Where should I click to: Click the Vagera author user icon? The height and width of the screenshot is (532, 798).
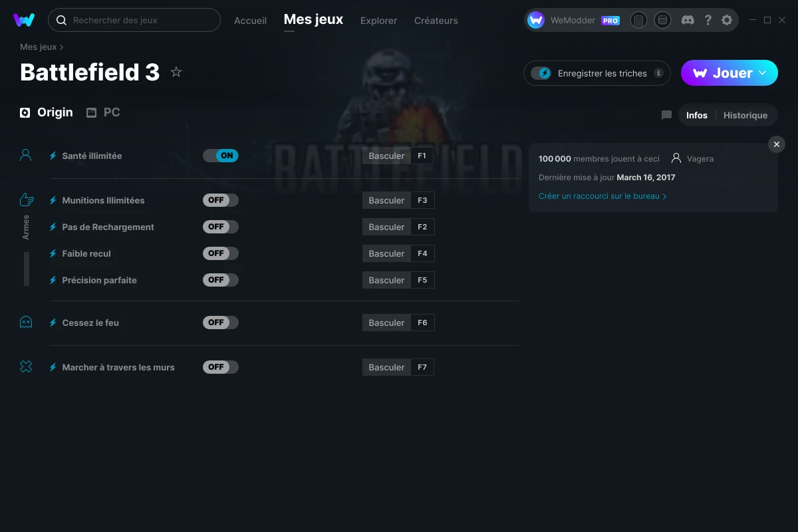pyautogui.click(x=676, y=158)
